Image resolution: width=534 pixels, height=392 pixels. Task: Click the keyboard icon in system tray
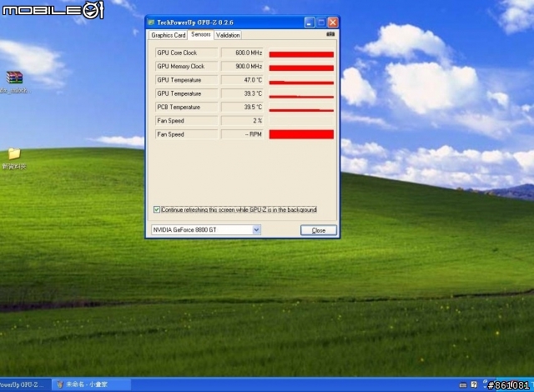tap(463, 385)
